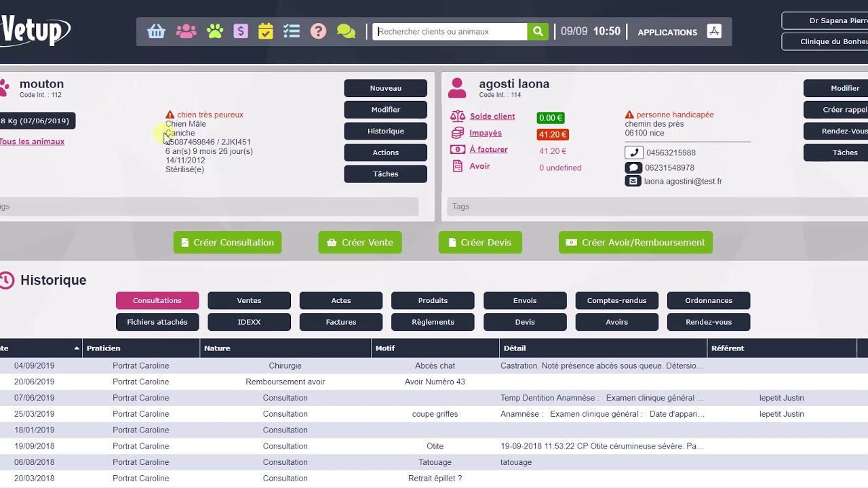This screenshot has width=868, height=488.
Task: Open the green chat bubbles icon
Action: click(x=346, y=32)
